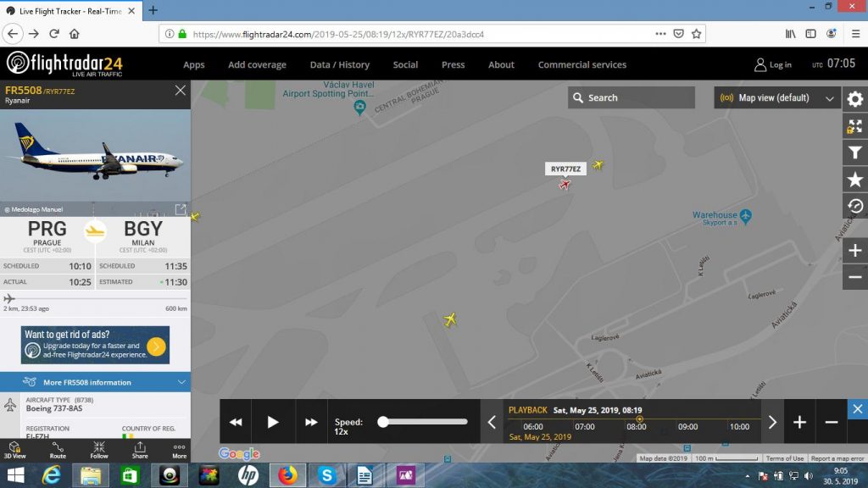Open 3D View of the flight
The width and height of the screenshot is (868, 488).
click(x=14, y=451)
